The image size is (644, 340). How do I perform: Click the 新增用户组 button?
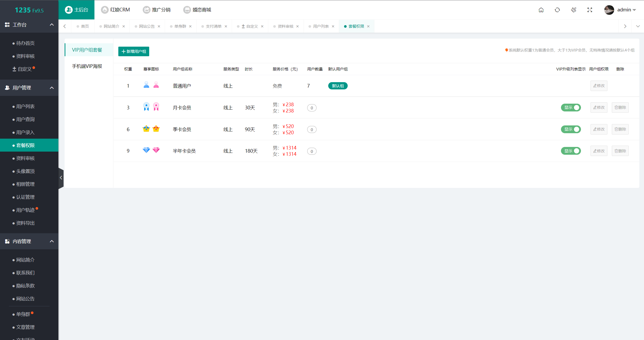pyautogui.click(x=134, y=51)
